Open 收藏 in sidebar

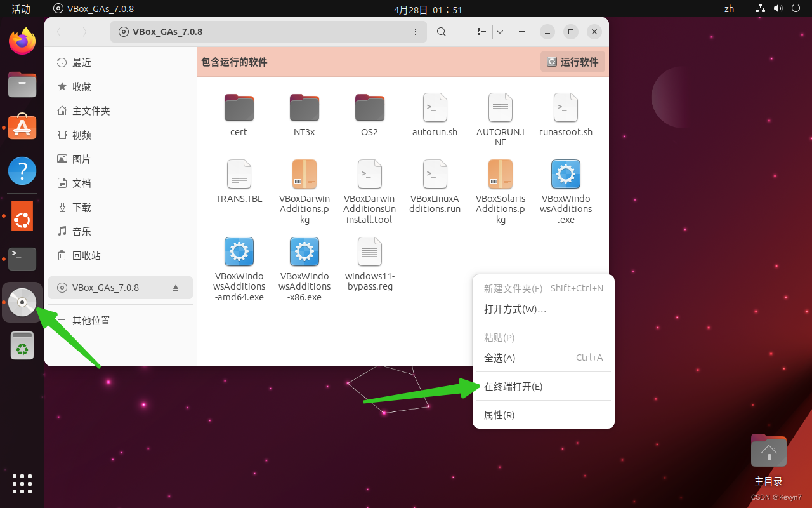pyautogui.click(x=121, y=86)
